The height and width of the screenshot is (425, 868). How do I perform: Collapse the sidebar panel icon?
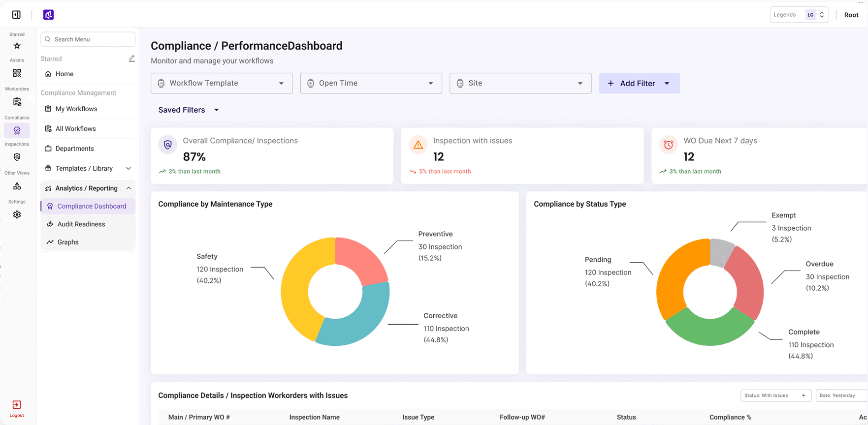[x=16, y=15]
